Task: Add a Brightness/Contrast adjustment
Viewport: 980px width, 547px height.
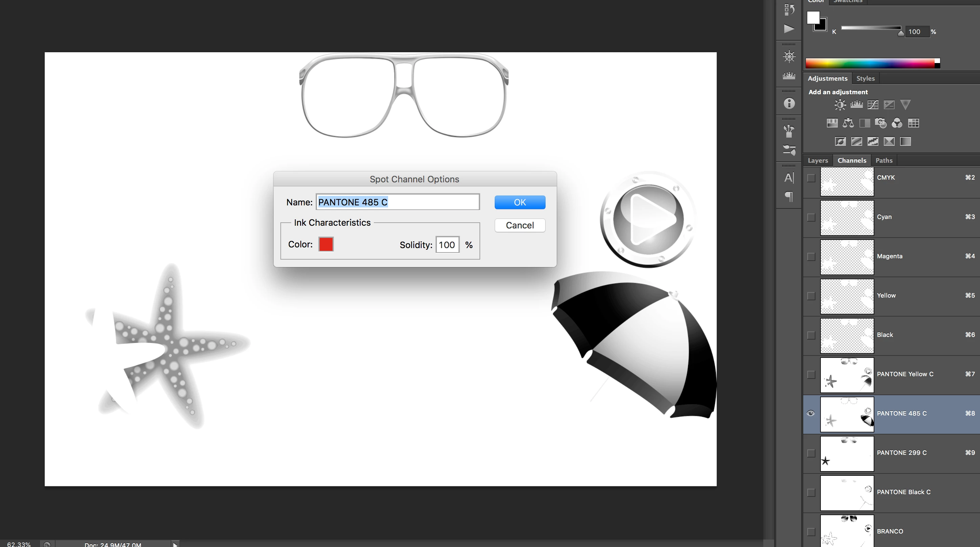Action: pyautogui.click(x=840, y=105)
